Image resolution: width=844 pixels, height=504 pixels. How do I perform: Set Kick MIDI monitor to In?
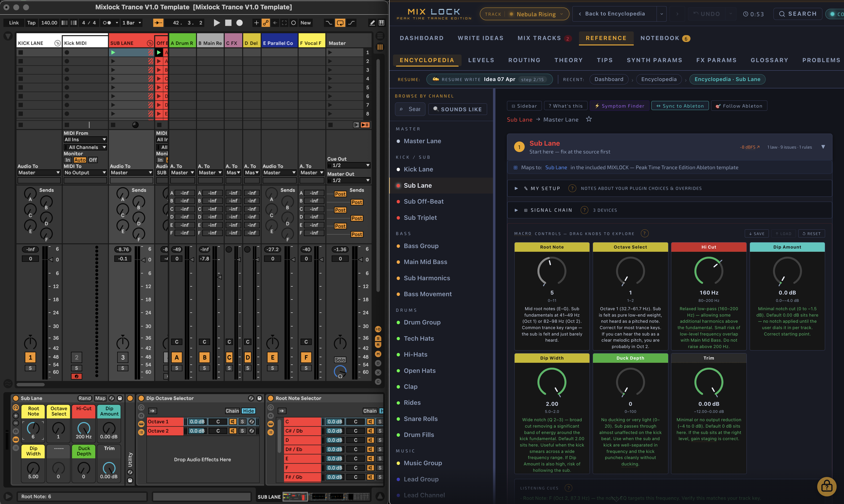coord(68,160)
